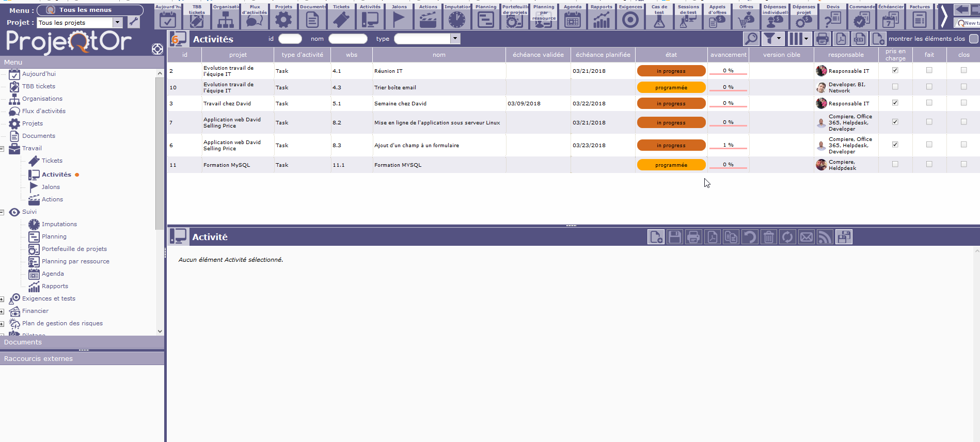Sort the list by 'échéance planifiée' column
Screen dimensions: 980x442
pyautogui.click(x=603, y=55)
